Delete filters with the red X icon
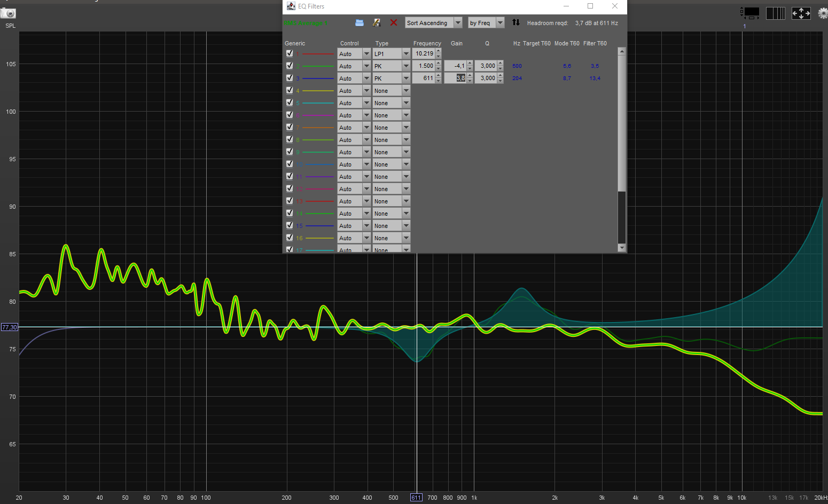828x504 pixels. pos(394,22)
